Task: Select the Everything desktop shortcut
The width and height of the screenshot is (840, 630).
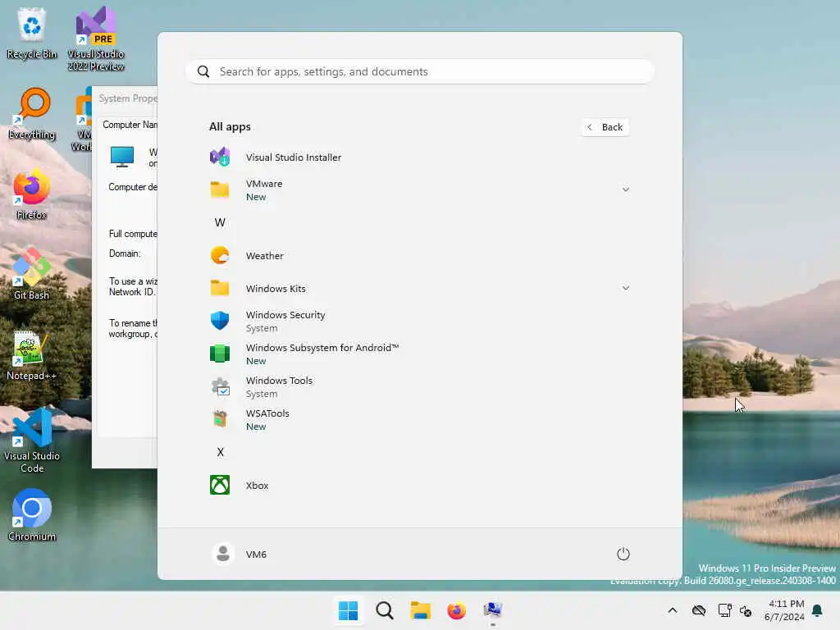Action: coord(32,114)
